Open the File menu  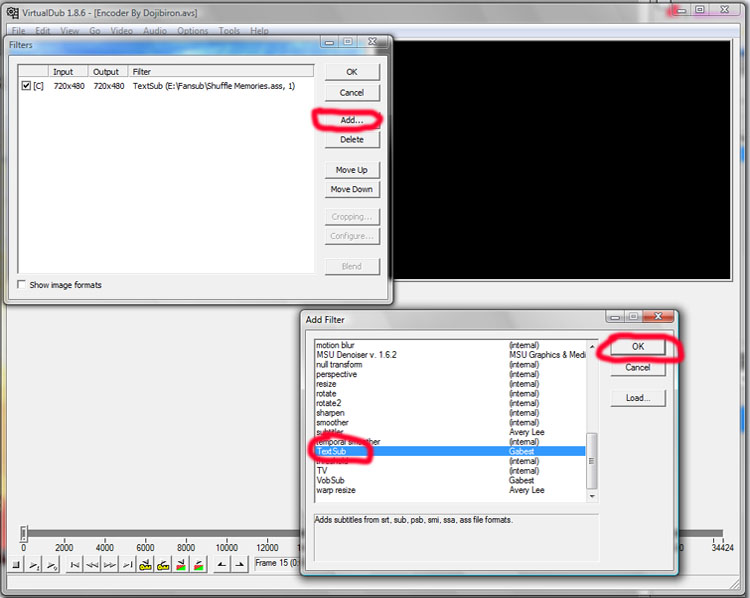coord(19,31)
